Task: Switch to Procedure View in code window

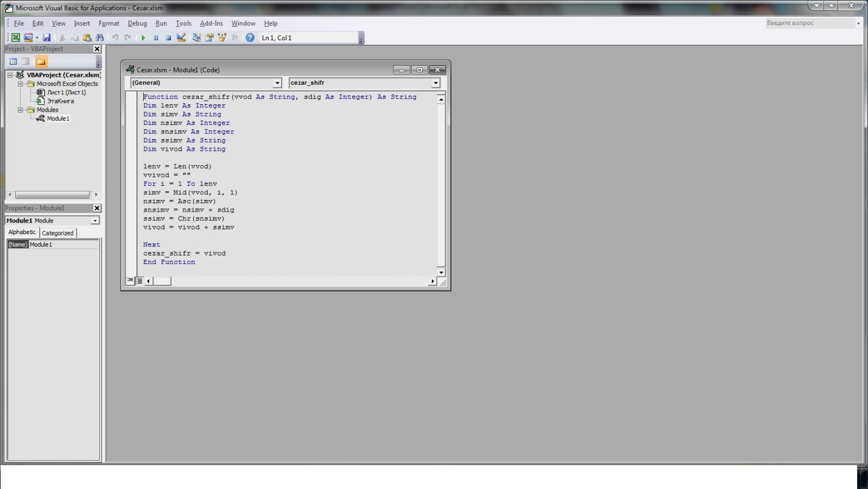Action: (x=130, y=281)
